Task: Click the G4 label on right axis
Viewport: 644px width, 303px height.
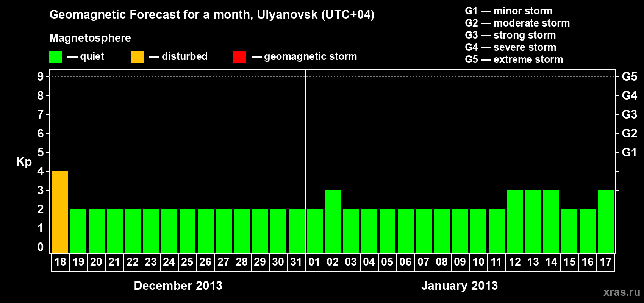Action: pos(630,95)
